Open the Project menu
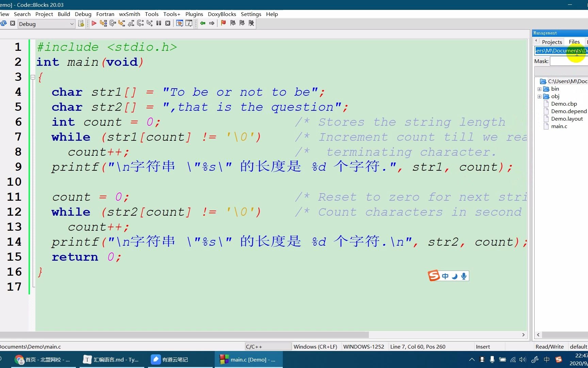The image size is (588, 368). click(x=44, y=14)
